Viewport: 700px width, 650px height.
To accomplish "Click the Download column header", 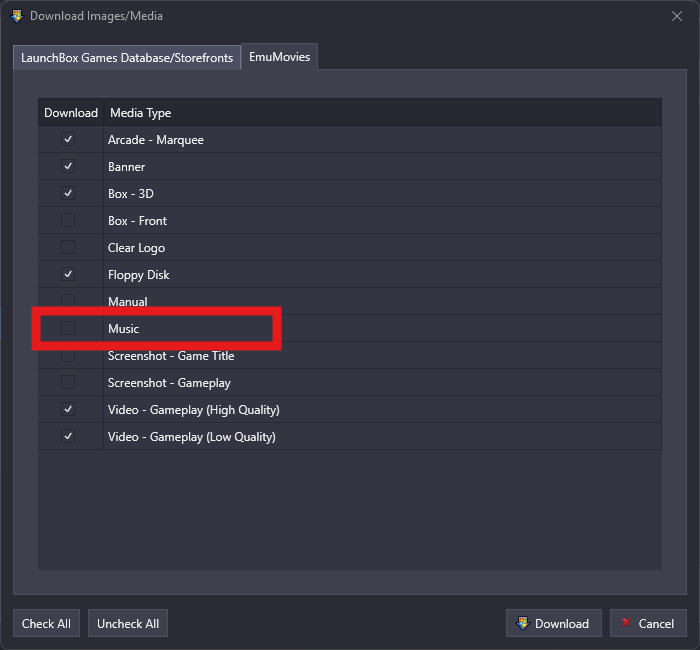I will [x=71, y=112].
